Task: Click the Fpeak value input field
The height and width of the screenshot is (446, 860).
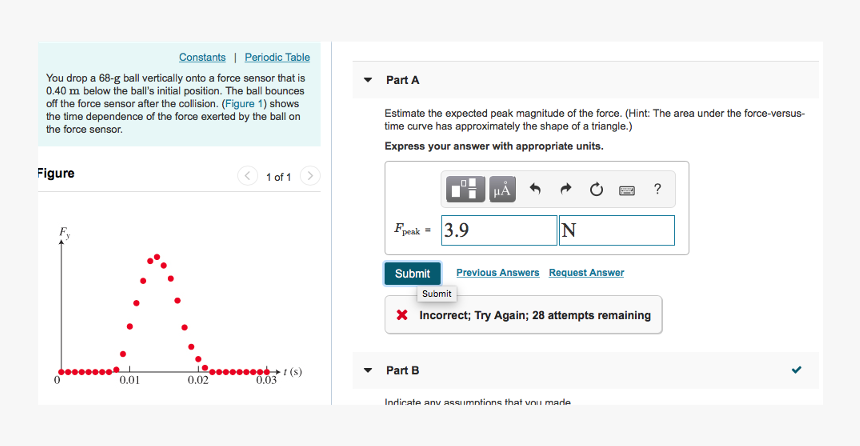Action: pos(499,230)
